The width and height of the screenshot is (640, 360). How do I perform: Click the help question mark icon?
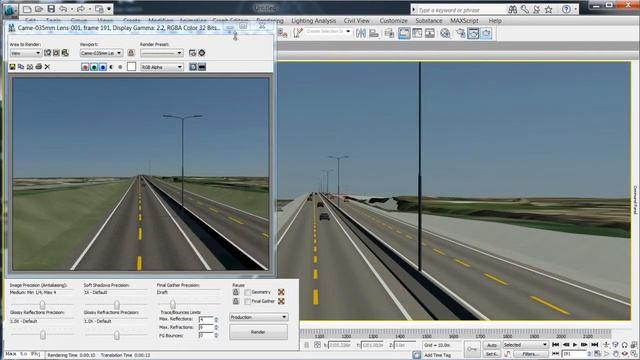(x=566, y=9)
